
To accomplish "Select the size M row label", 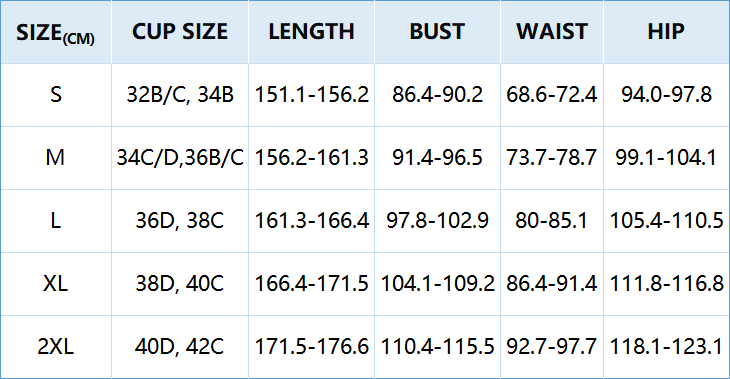I will tap(55, 158).
